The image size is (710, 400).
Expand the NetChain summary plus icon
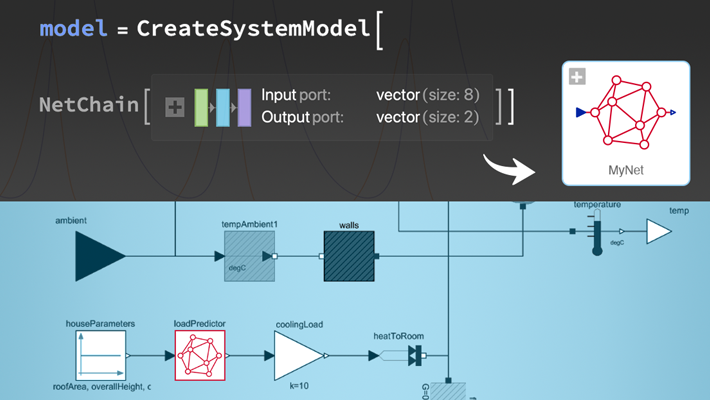pyautogui.click(x=175, y=107)
